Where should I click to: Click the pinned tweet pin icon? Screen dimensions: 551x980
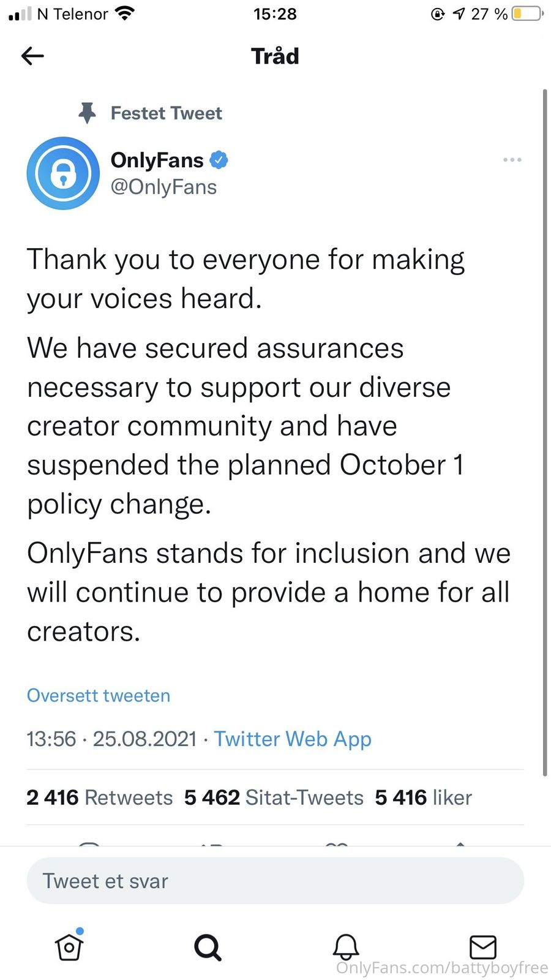click(x=88, y=113)
